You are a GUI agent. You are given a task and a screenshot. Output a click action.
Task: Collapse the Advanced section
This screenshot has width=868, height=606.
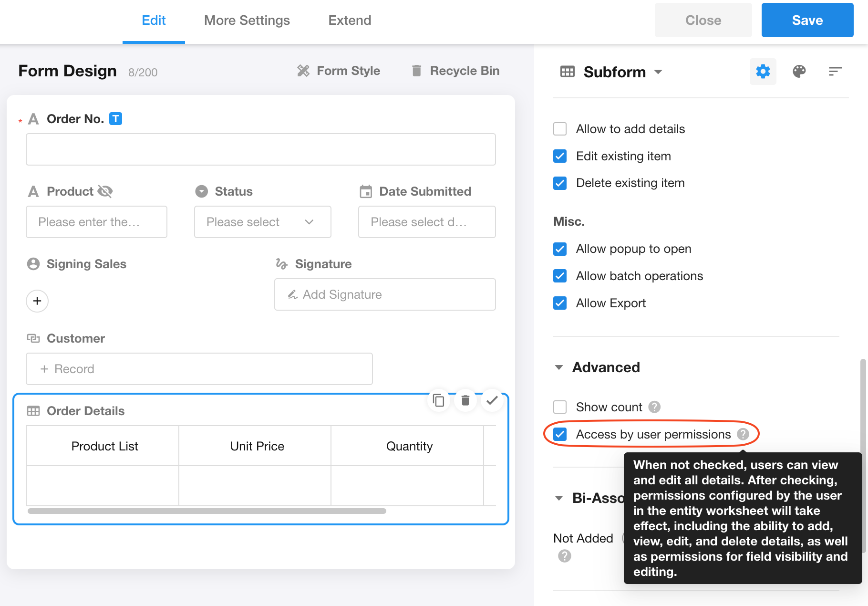(559, 367)
